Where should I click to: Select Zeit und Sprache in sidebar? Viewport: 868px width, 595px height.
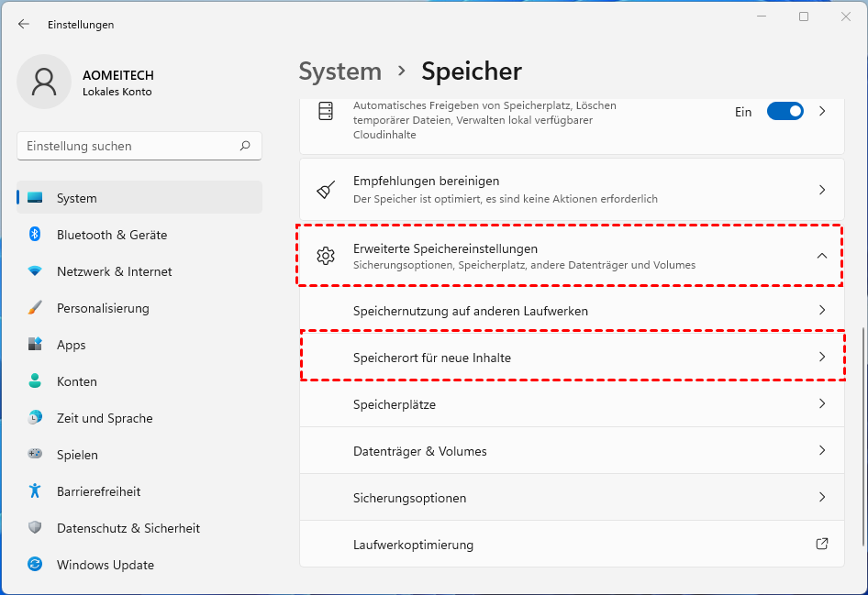(x=104, y=418)
